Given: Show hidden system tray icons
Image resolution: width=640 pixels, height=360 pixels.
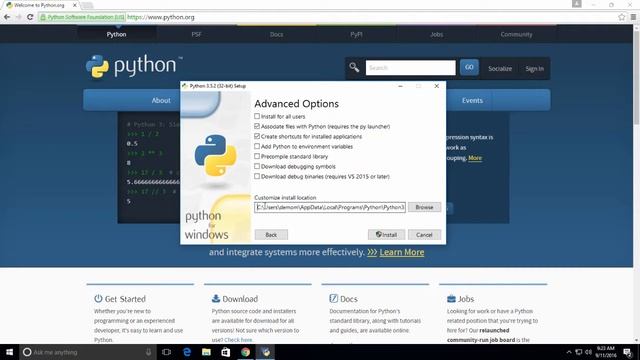Looking at the screenshot, I should click(569, 352).
